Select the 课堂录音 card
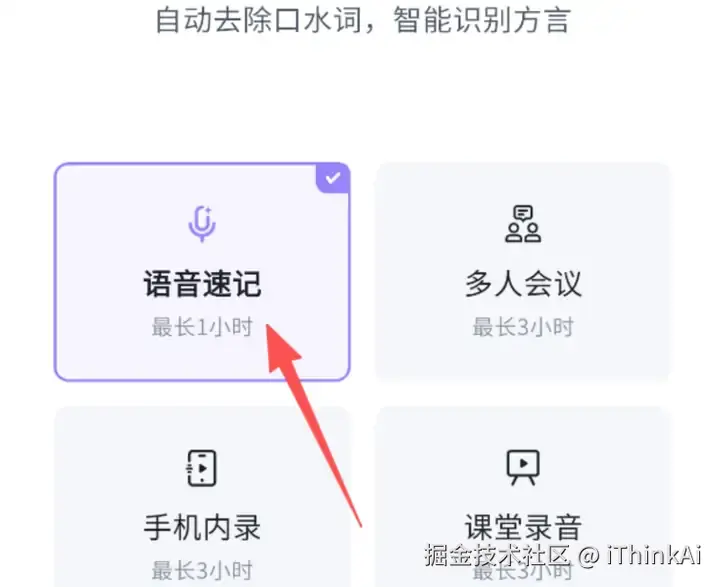The height and width of the screenshot is (587, 720). point(523,497)
